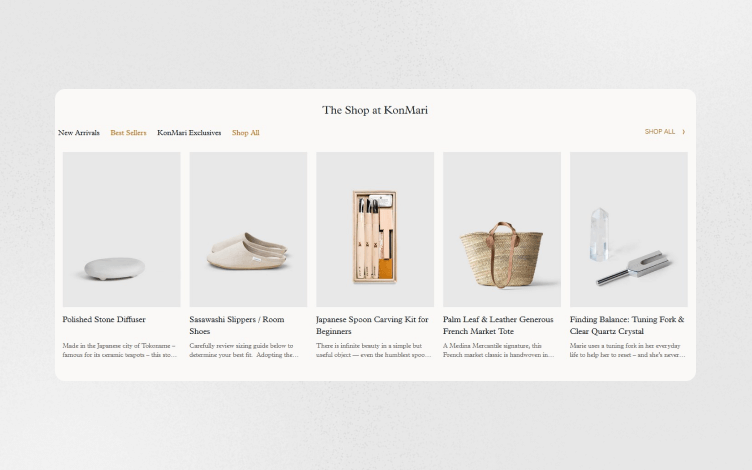Open the Shop All tab
Screen dimensions: 752x470
tap(246, 133)
